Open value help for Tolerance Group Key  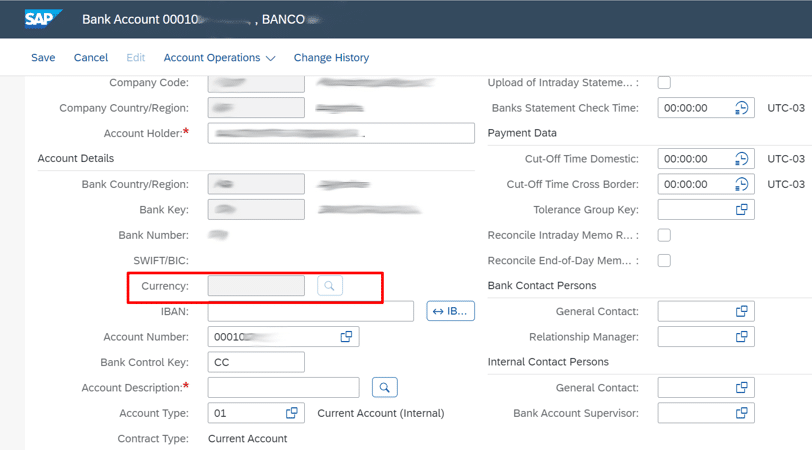coord(741,210)
